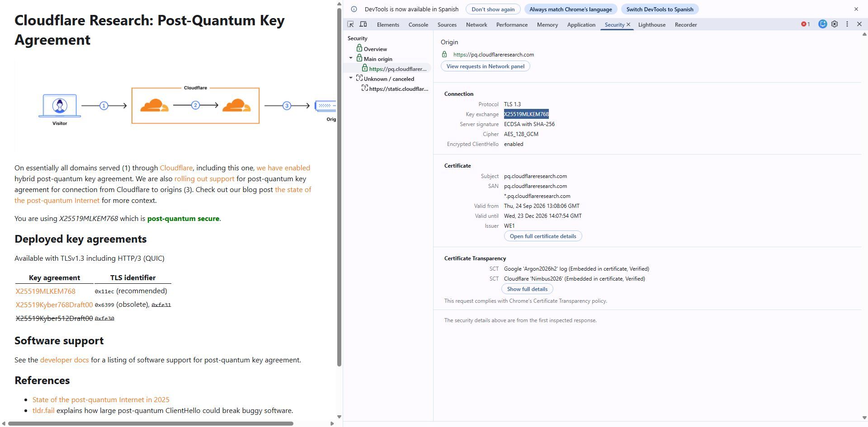Open the 'we have enabled' link
Viewport: 868px width, 427px height.
point(283,168)
